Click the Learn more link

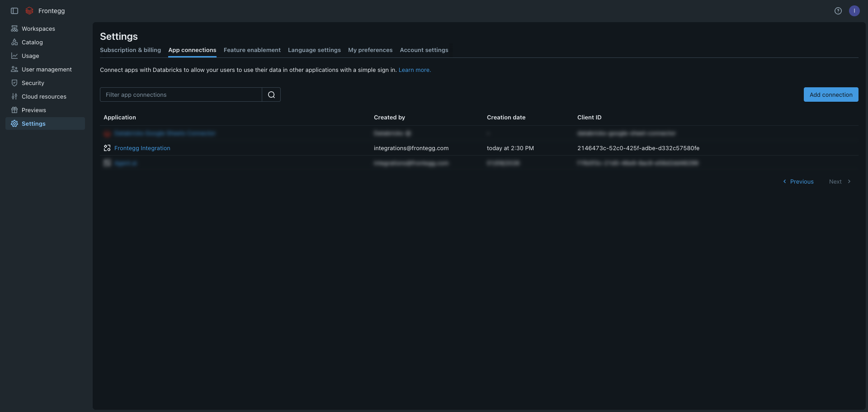(415, 70)
